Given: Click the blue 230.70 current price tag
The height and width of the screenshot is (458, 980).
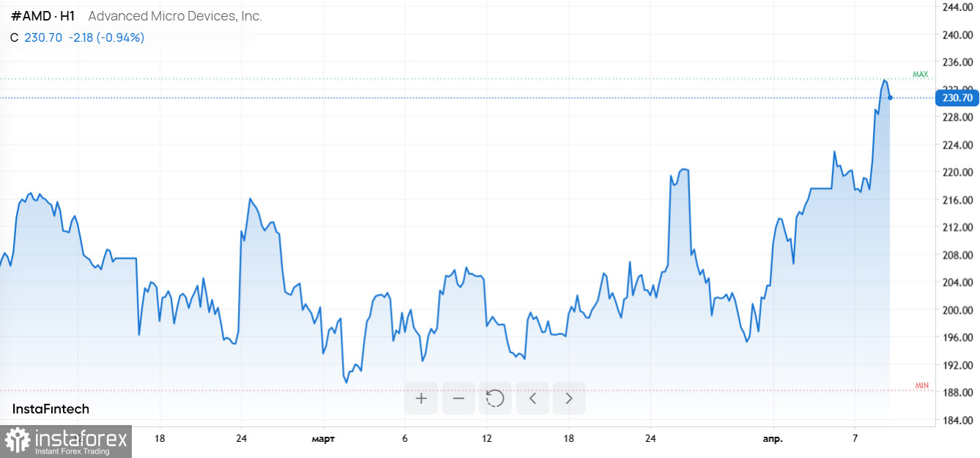Looking at the screenshot, I should [x=957, y=97].
